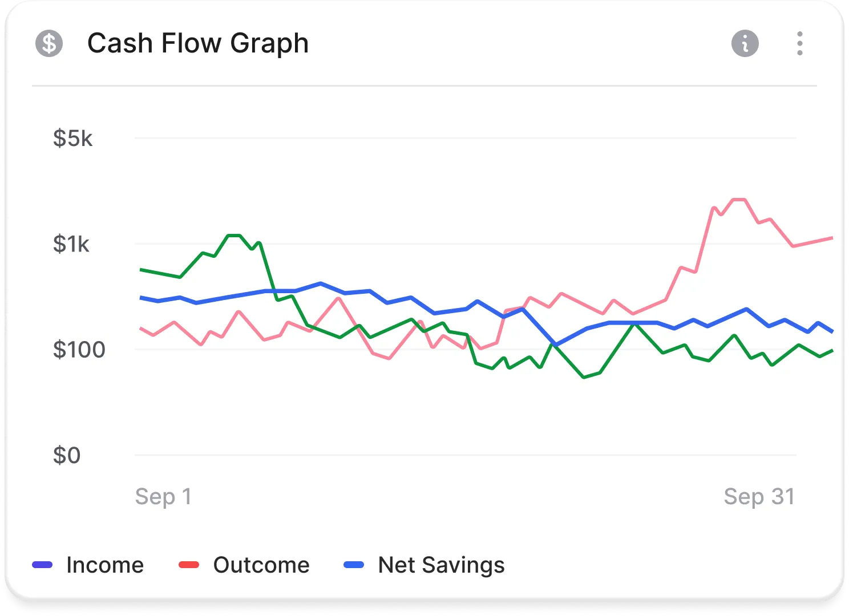Select the $1k y-axis label
Image resolution: width=849 pixels, height=616 pixels.
click(71, 244)
